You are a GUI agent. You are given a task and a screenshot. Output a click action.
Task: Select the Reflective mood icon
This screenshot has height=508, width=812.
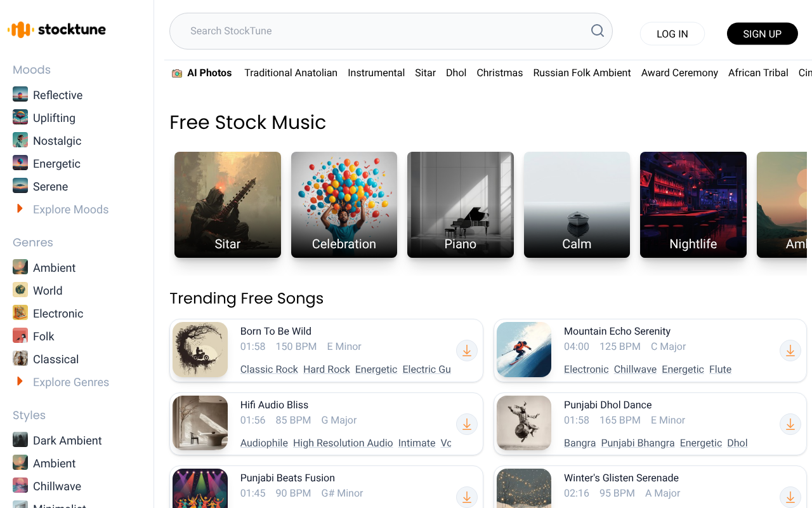pos(19,94)
